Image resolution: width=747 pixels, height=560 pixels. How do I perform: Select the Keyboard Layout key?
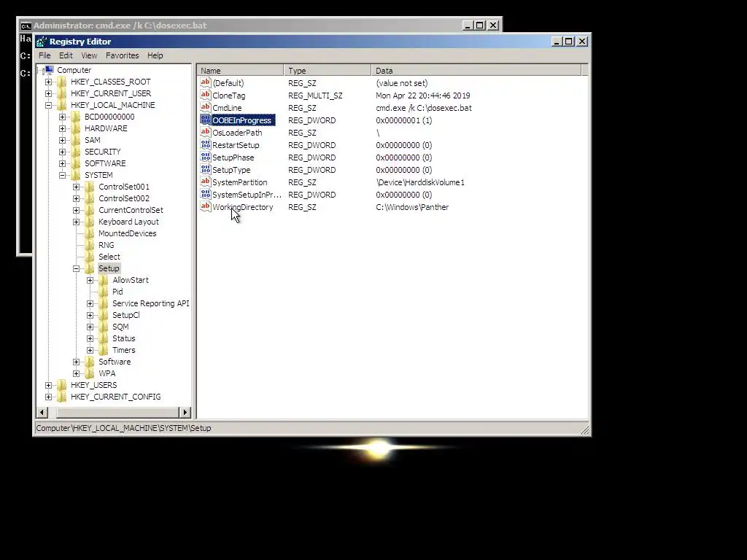pos(128,222)
